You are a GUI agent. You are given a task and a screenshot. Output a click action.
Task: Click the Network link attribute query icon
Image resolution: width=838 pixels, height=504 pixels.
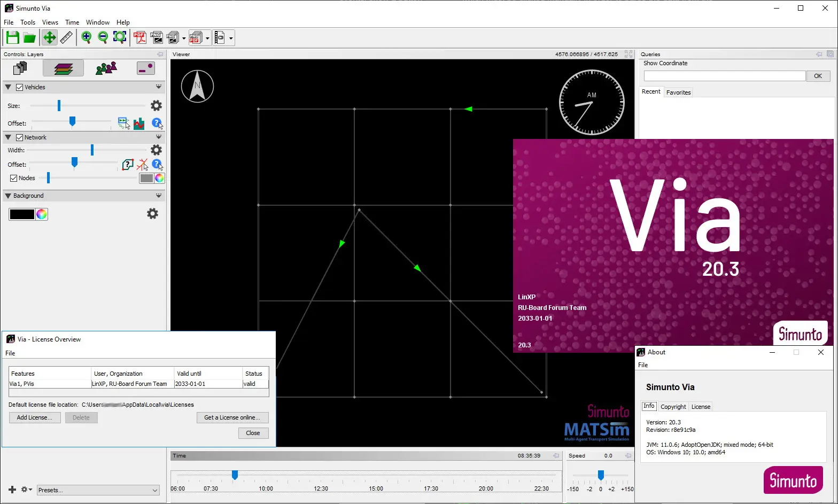pos(127,165)
